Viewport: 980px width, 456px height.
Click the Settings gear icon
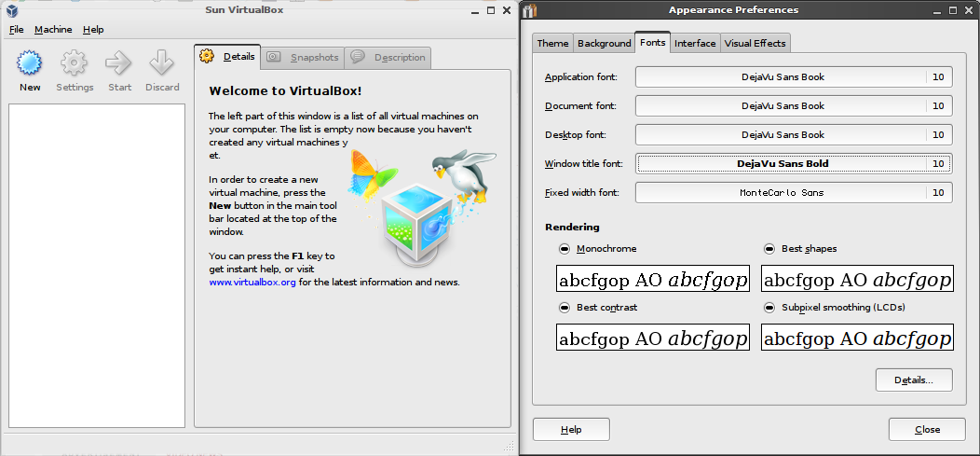coord(75,63)
